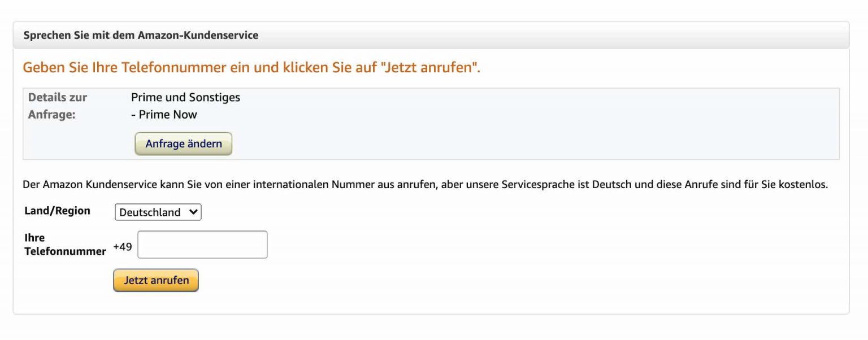Click the change request button below Prime Now
The height and width of the screenshot is (340, 868).
pyautogui.click(x=183, y=143)
